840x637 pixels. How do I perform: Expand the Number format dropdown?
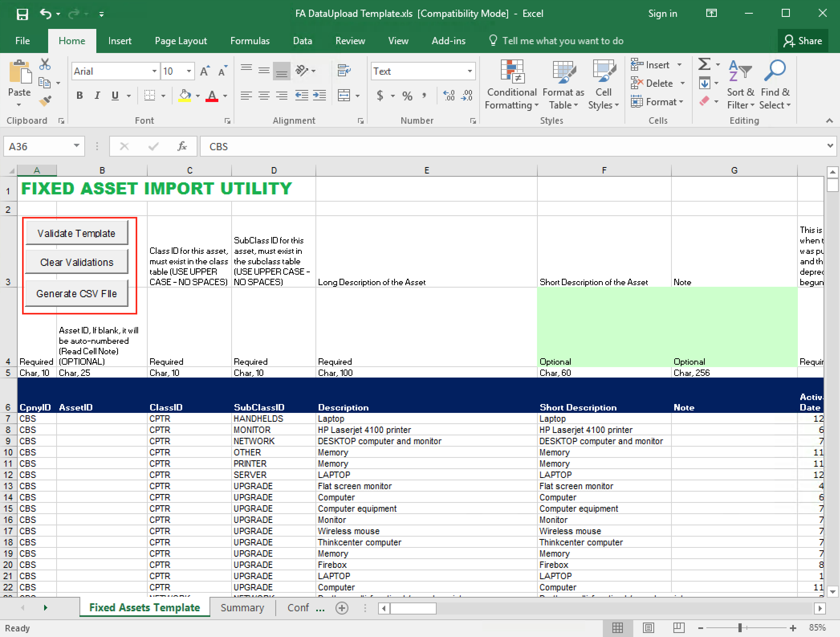[468, 71]
